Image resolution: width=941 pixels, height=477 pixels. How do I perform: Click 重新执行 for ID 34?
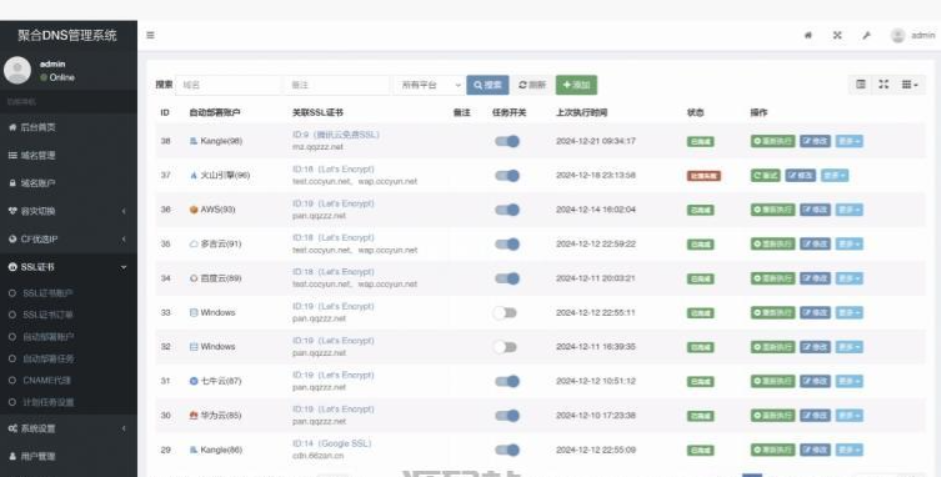(x=773, y=278)
